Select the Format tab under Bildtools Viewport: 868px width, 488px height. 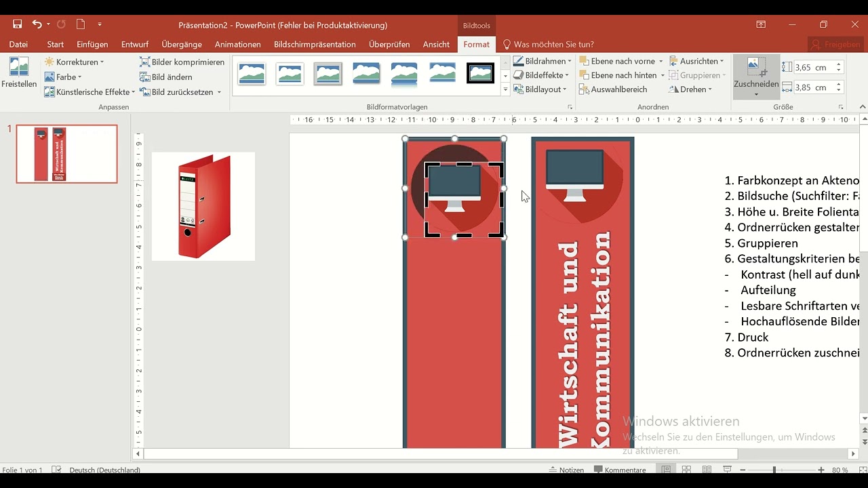476,44
